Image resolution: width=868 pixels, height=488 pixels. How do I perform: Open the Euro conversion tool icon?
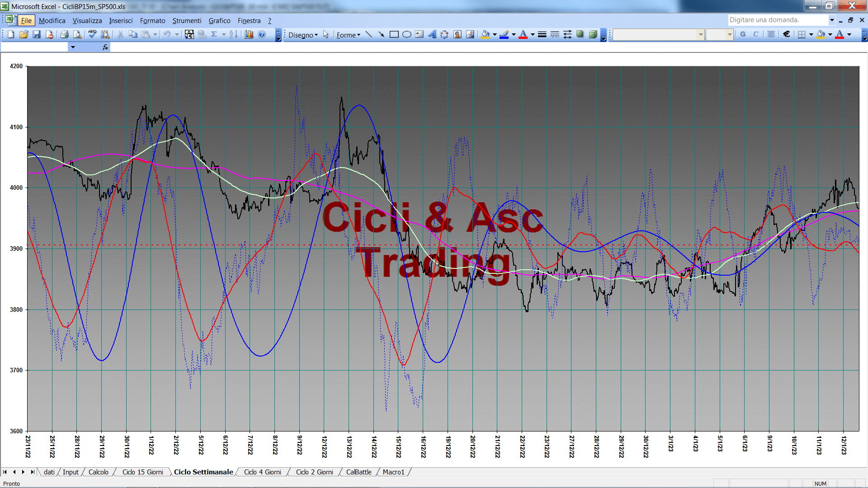[189, 34]
